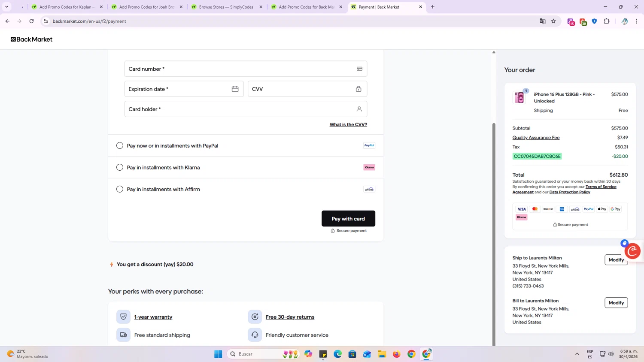Click the lock icon in CVV field

pos(358,89)
